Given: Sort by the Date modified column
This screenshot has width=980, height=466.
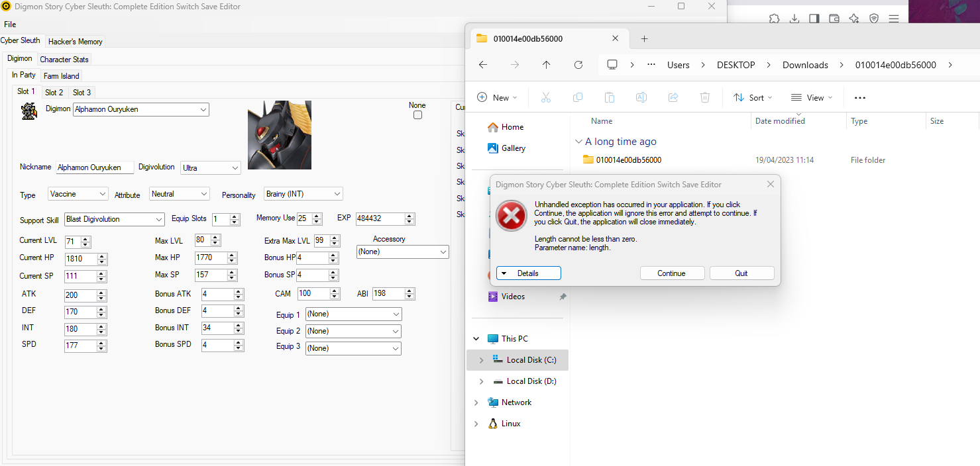Looking at the screenshot, I should (780, 121).
